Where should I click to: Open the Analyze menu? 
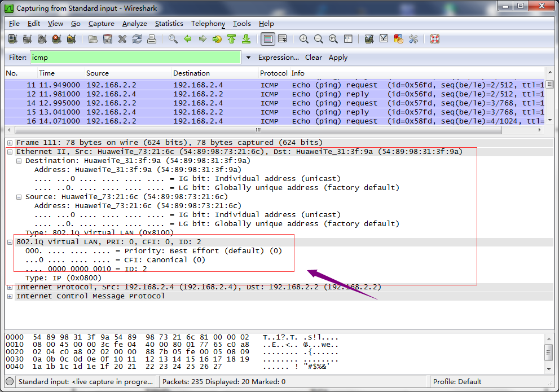pos(134,24)
